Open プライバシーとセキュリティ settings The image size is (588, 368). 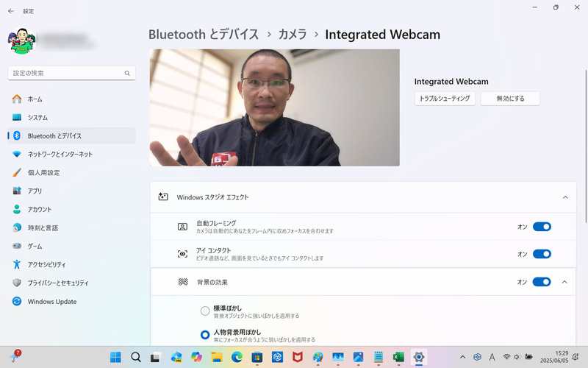pos(71,283)
